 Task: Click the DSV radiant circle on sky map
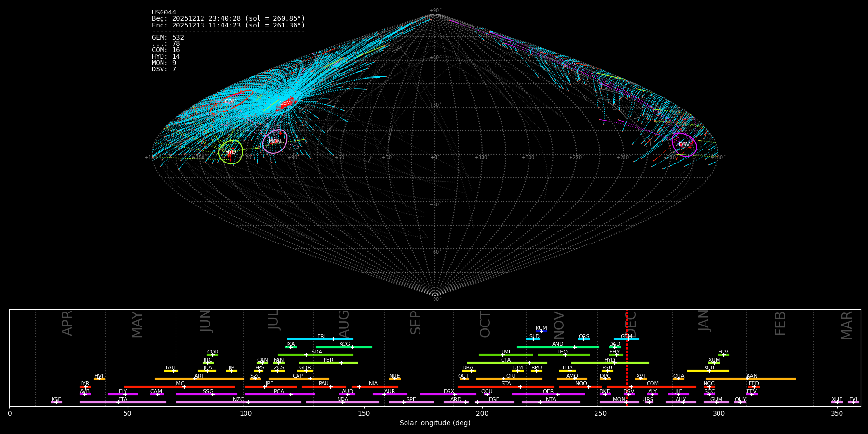pyautogui.click(x=684, y=145)
